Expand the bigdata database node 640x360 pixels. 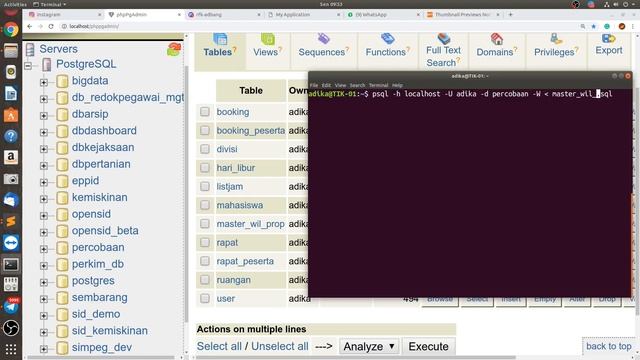44,82
